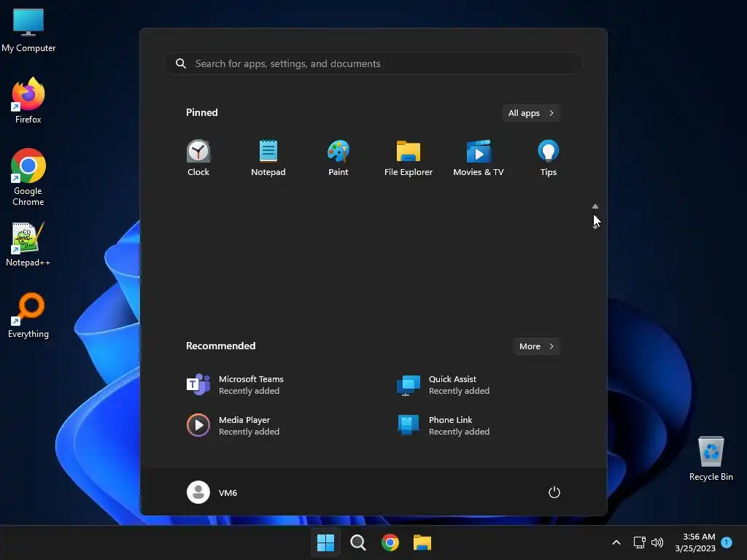Click the power button in Start menu
This screenshot has width=747, height=560.
(554, 492)
